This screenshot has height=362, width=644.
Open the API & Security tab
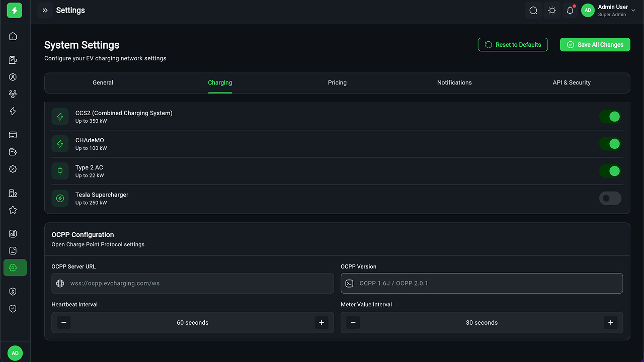tap(572, 83)
